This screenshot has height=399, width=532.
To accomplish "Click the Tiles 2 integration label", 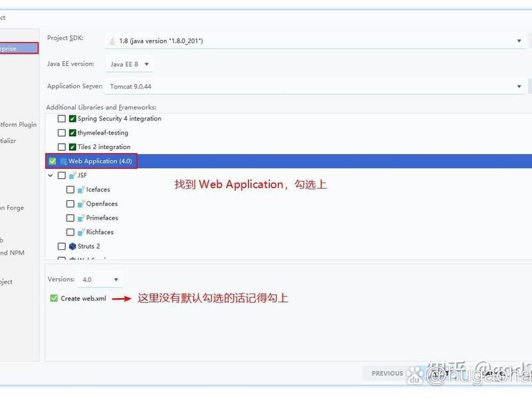I will tap(104, 147).
